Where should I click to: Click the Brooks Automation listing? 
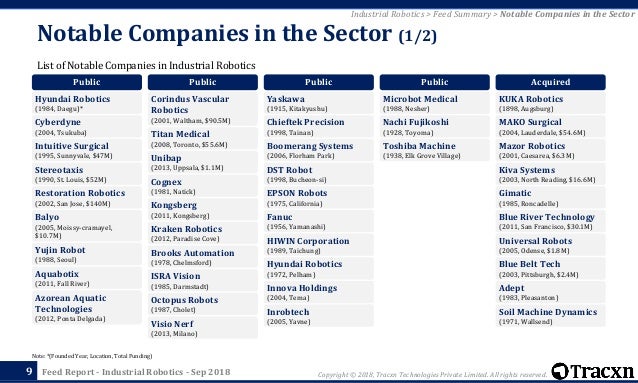coord(203,257)
